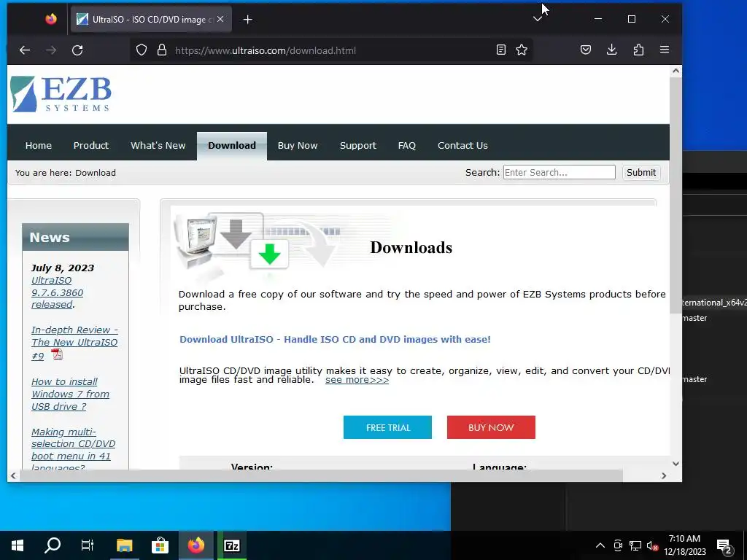Open the Product navigation tab
This screenshot has width=747, height=560.
[x=91, y=146]
